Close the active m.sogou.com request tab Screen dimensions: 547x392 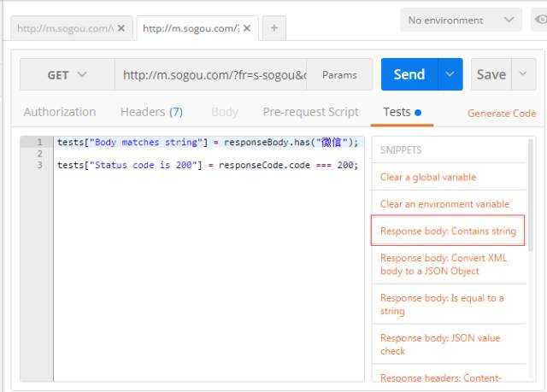tap(247, 28)
